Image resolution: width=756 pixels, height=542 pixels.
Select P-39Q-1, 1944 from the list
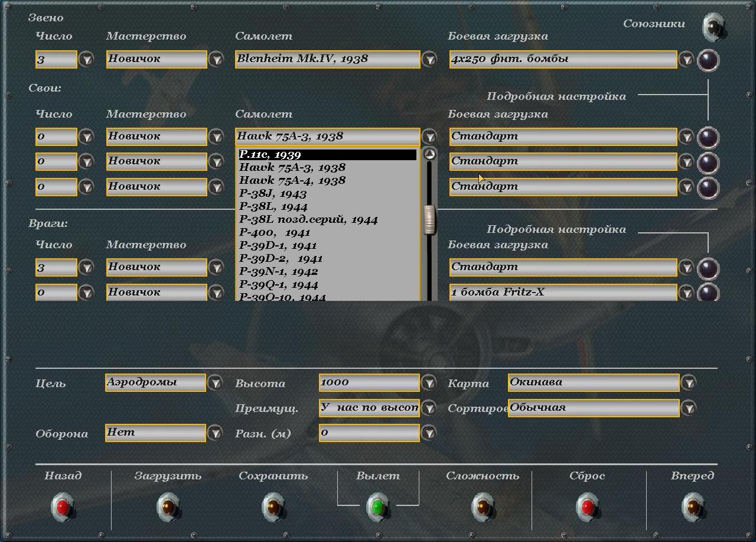[328, 285]
